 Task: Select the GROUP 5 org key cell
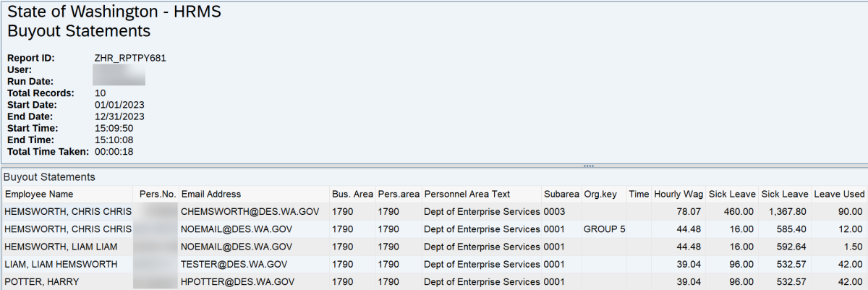604,229
